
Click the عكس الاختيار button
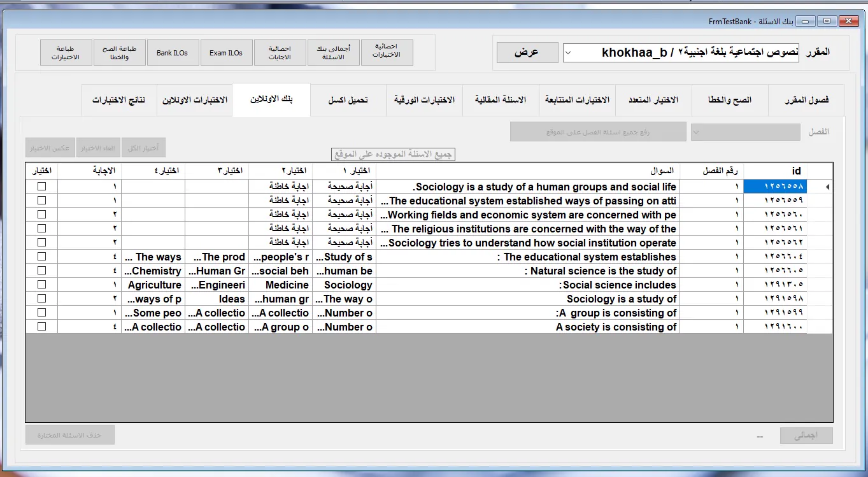[x=50, y=148]
